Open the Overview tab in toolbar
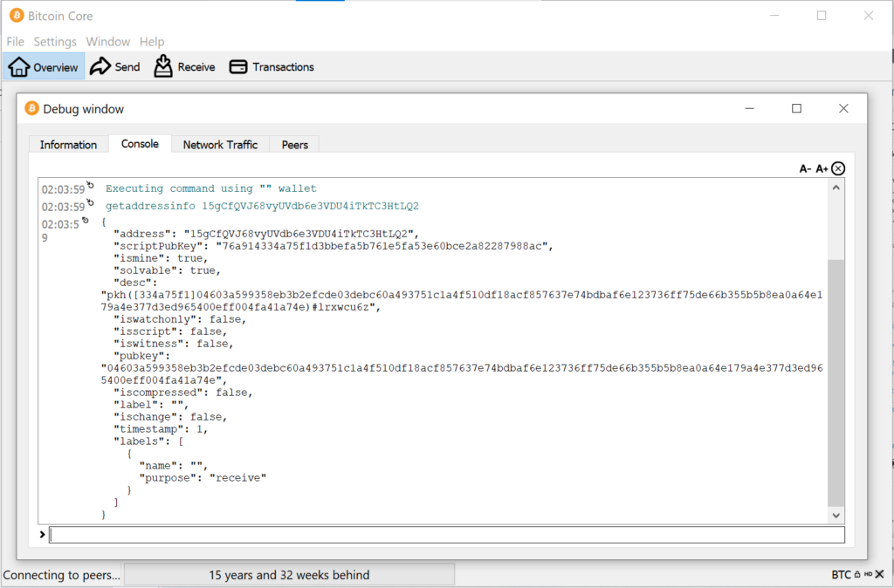Image resolution: width=894 pixels, height=588 pixels. coord(44,66)
